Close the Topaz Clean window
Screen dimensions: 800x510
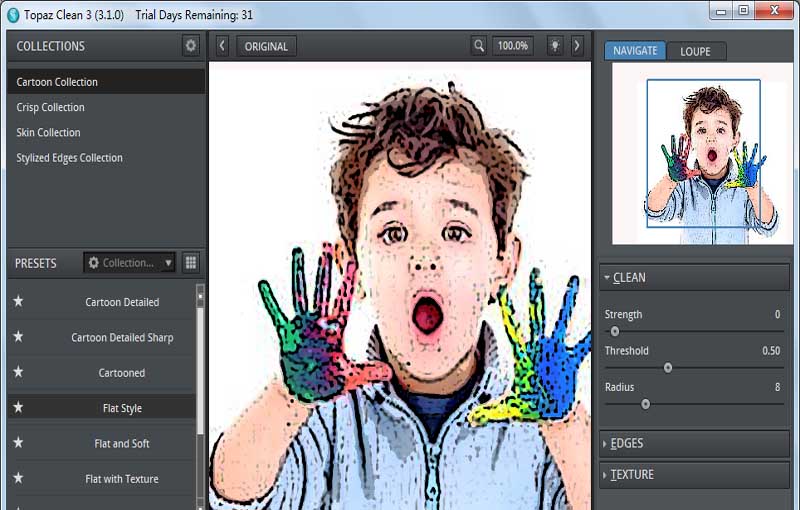coord(773,11)
